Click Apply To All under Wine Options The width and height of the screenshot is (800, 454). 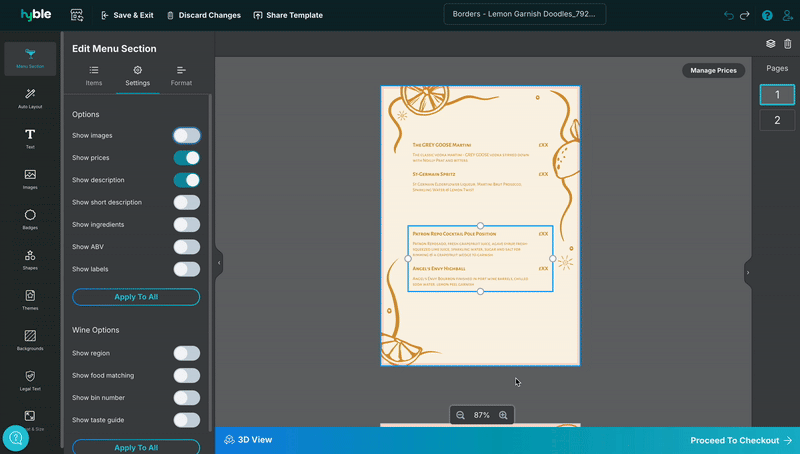click(136, 447)
